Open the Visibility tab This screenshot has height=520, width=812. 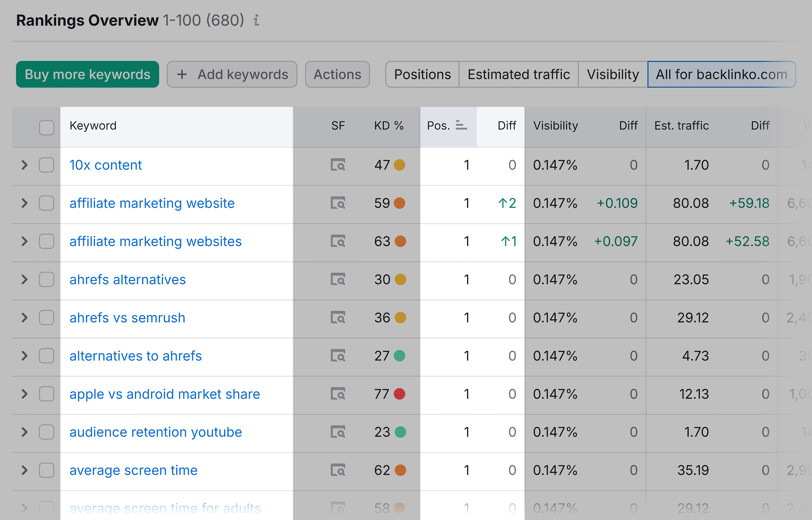pos(613,74)
